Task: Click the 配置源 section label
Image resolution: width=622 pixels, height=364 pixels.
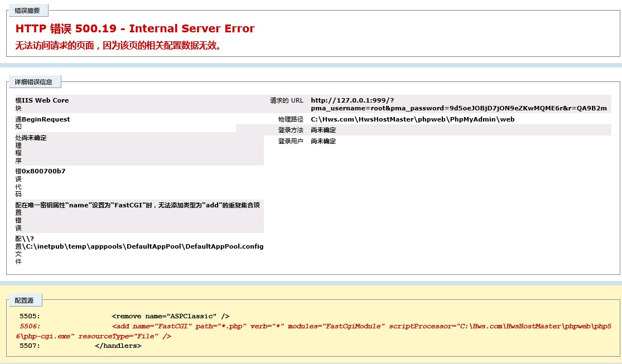Action: tap(24, 300)
